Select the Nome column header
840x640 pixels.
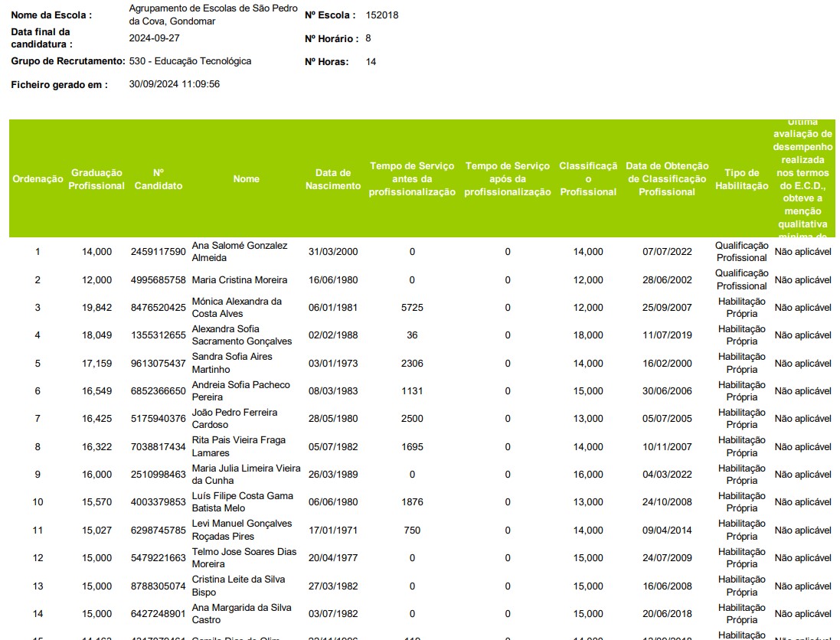pos(247,179)
